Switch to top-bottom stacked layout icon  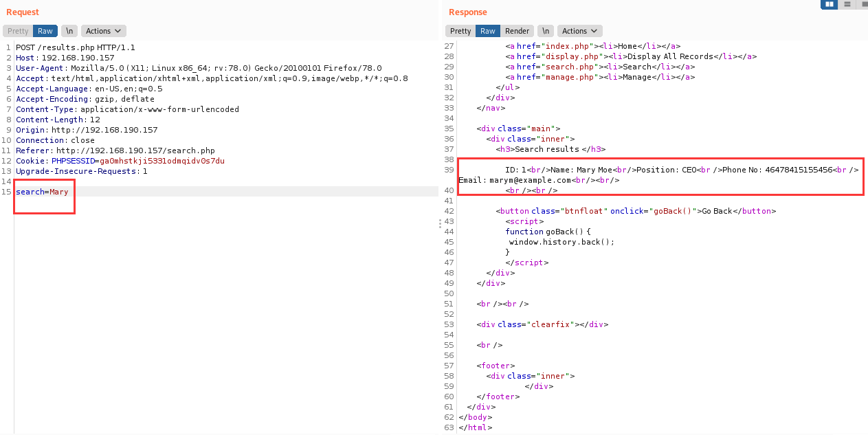[847, 4]
